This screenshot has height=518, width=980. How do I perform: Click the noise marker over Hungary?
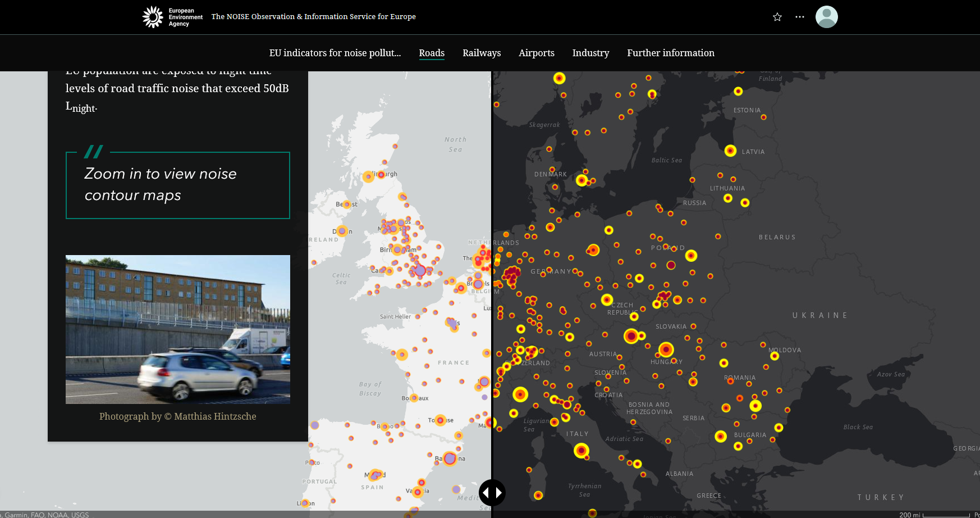[x=666, y=349]
